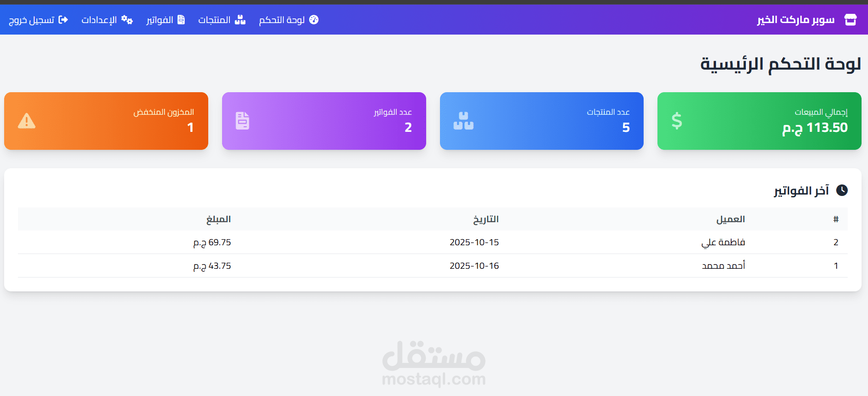This screenshot has height=396, width=868.
Task: Click invoice number 1 in أحمد محمد row
Action: pos(836,266)
